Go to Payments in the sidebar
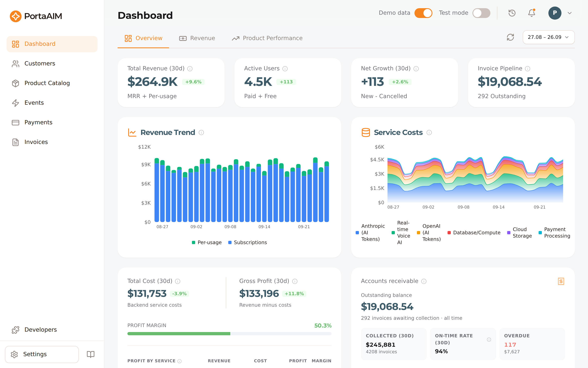Screen dimensions: 588x368 click(x=52, y=122)
